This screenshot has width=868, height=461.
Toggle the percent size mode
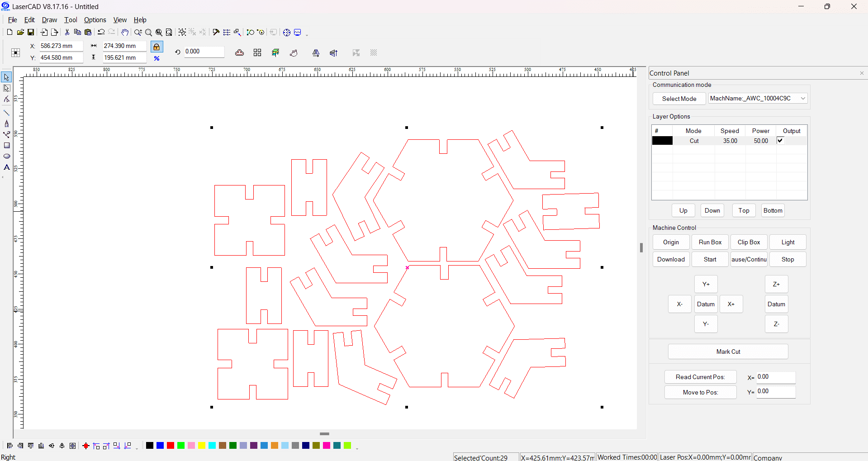pos(157,58)
